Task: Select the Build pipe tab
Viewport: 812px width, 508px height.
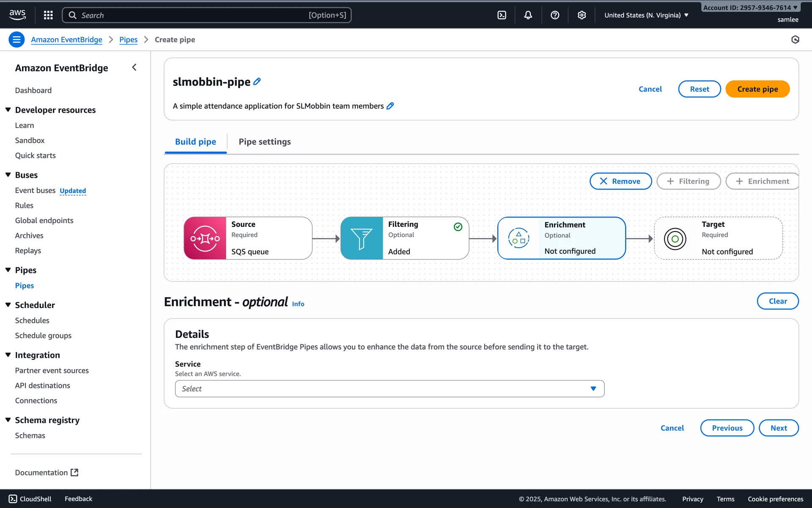Action: [x=195, y=142]
